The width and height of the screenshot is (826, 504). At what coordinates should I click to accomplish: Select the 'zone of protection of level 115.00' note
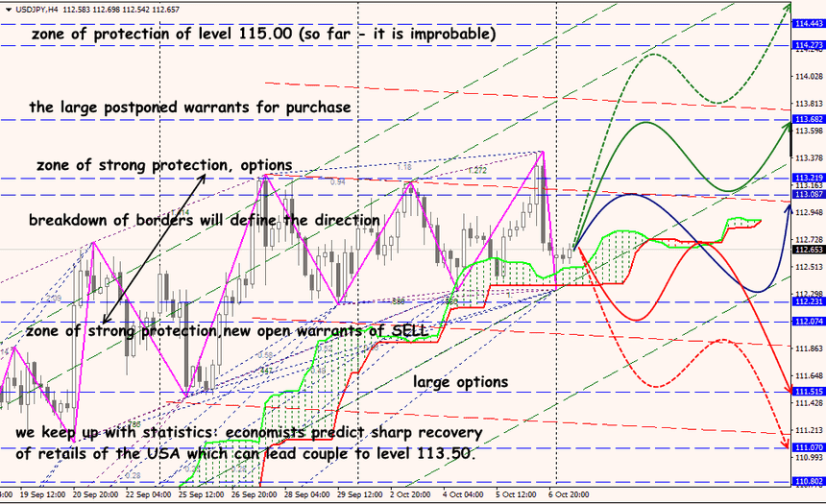click(x=263, y=35)
